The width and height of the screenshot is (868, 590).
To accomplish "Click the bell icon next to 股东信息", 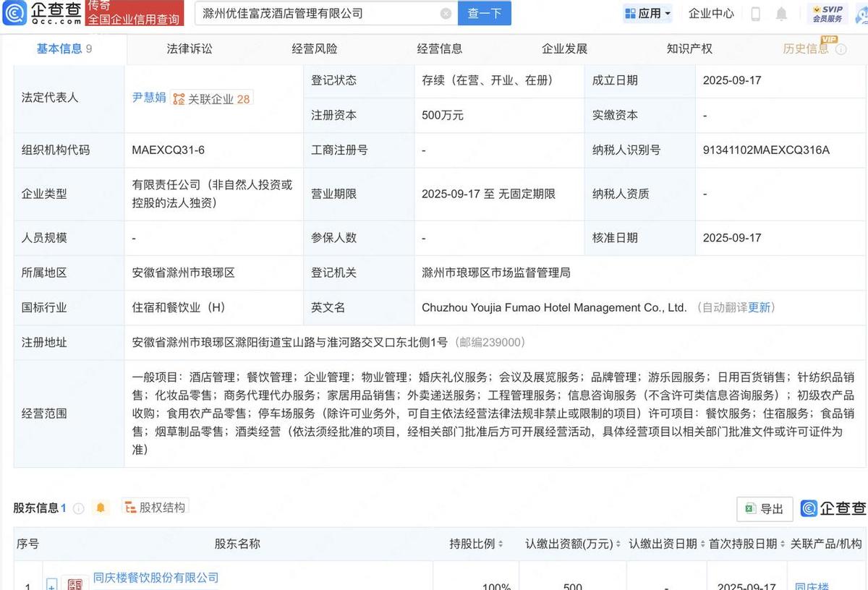I will coord(101,508).
